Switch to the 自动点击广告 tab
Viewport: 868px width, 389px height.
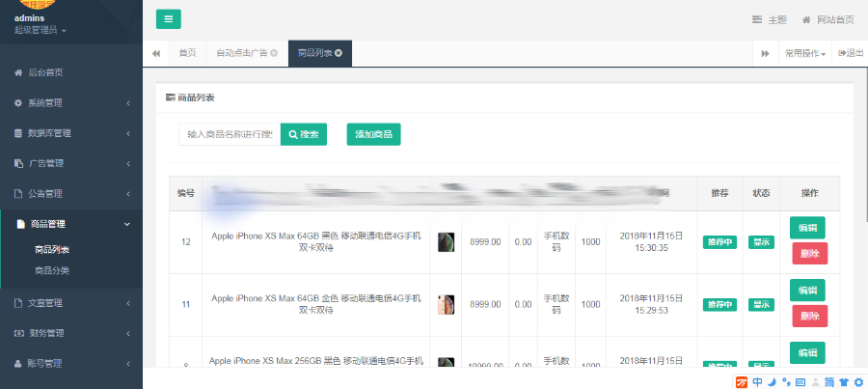click(x=247, y=53)
